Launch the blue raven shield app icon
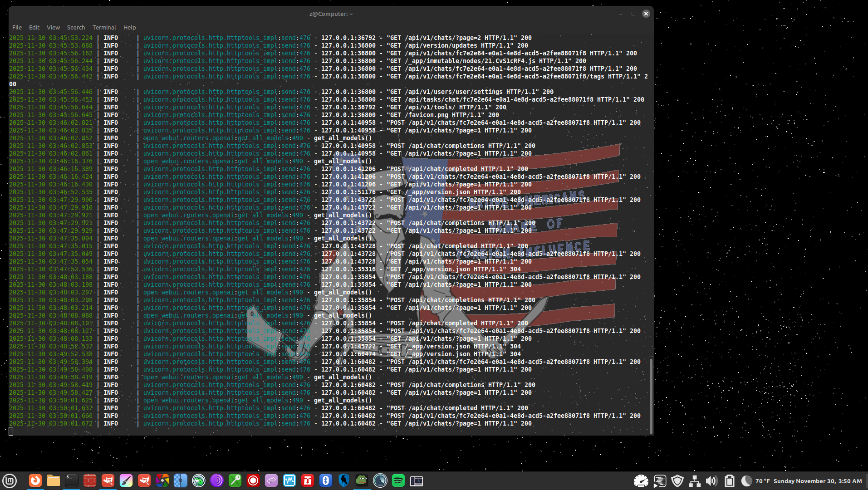 click(x=344, y=480)
